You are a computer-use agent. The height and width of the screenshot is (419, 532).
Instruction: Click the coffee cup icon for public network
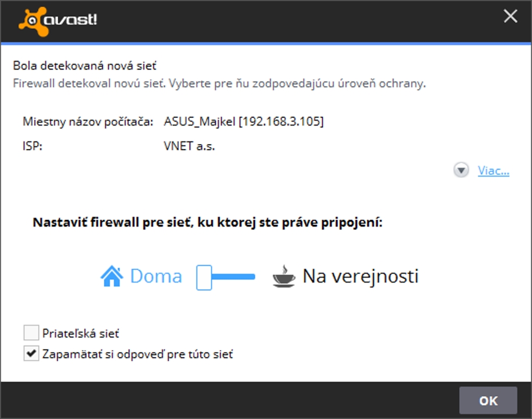pos(284,276)
